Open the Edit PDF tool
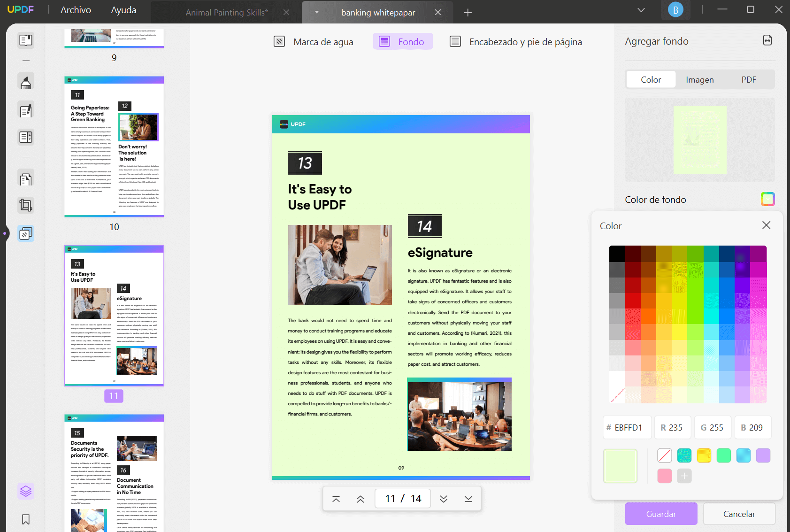790x532 pixels. (x=25, y=109)
